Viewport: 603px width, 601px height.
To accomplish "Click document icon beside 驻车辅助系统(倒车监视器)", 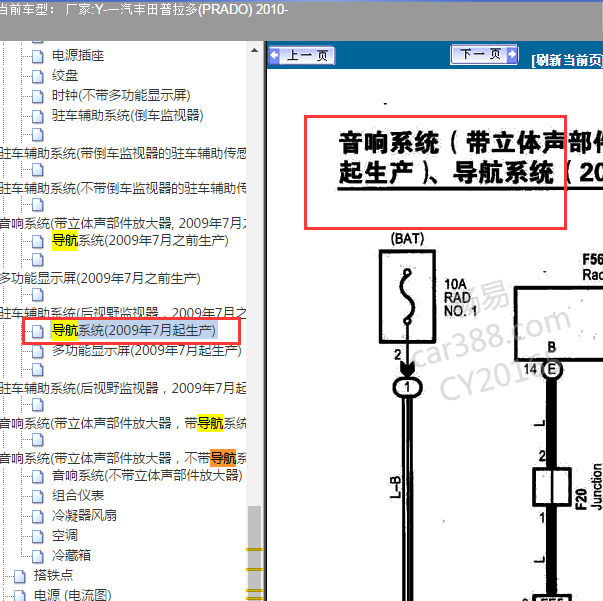I will [37, 116].
